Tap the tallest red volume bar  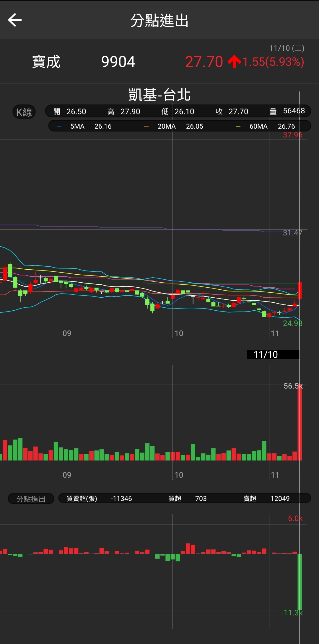coord(300,422)
